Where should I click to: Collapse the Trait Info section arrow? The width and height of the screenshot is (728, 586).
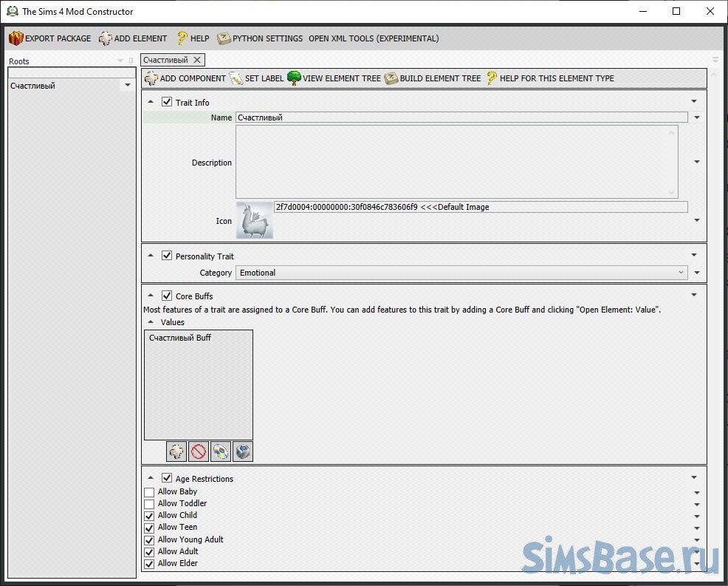click(151, 102)
